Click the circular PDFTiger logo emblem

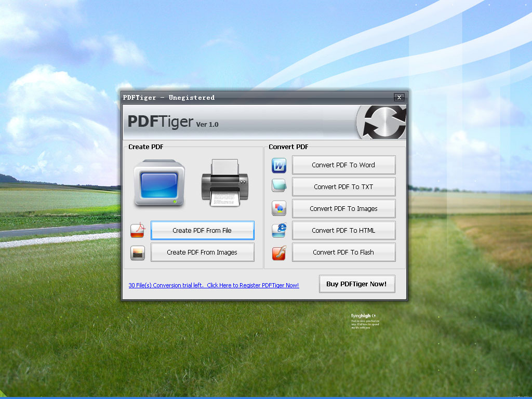point(382,122)
